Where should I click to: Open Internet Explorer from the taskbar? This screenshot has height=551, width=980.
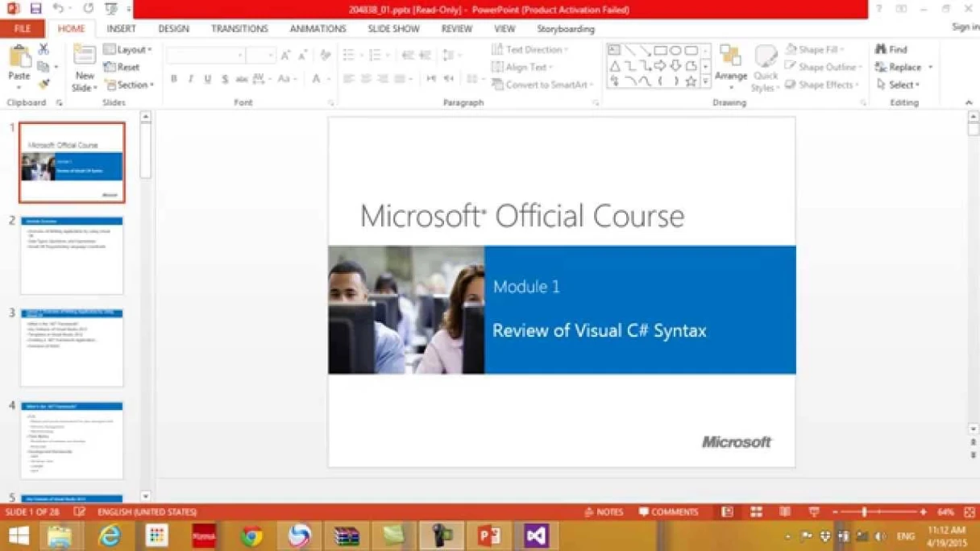tap(109, 536)
